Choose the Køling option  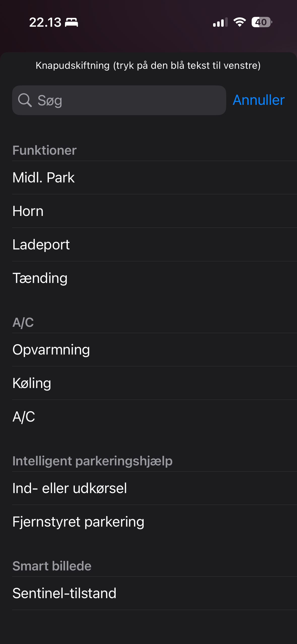(x=32, y=383)
